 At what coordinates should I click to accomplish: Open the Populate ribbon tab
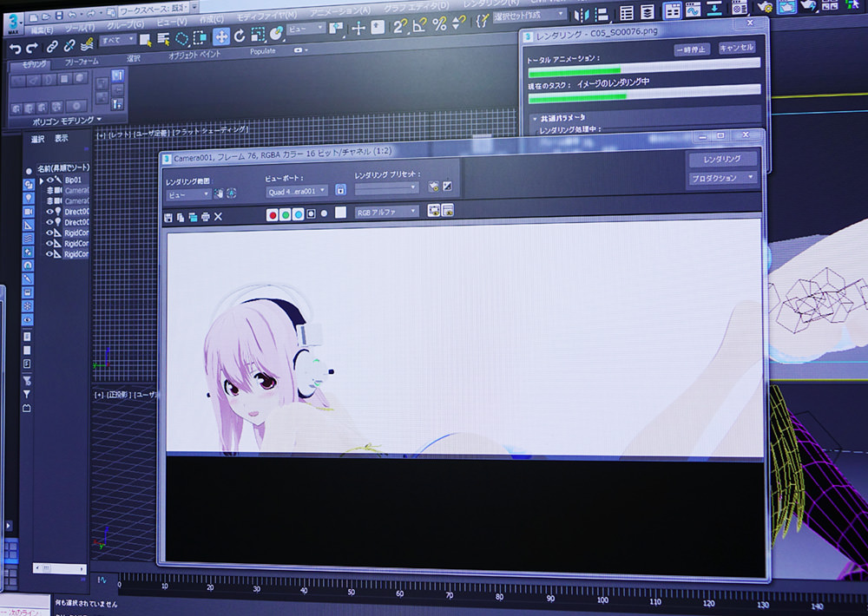coord(262,51)
